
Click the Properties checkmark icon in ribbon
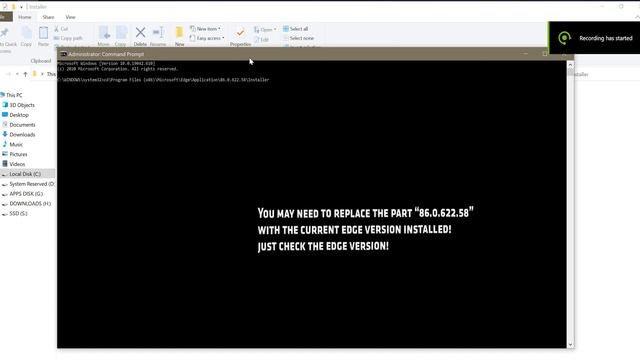coord(240,32)
